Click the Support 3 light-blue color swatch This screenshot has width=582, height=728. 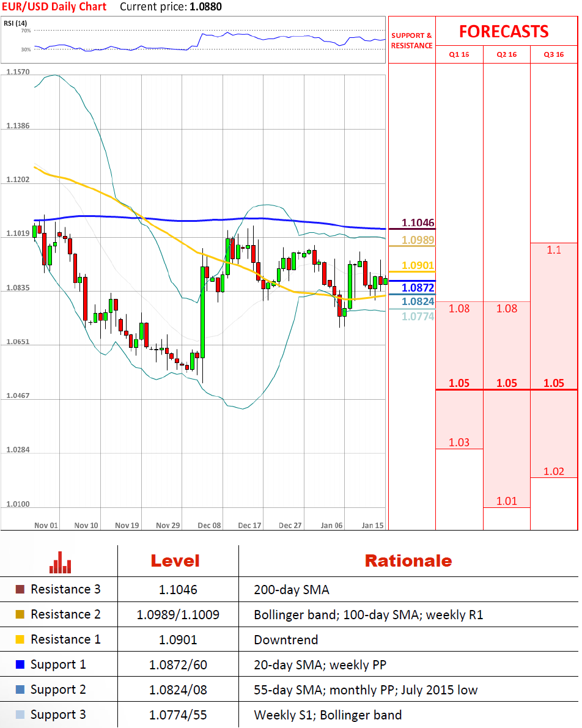[20, 715]
